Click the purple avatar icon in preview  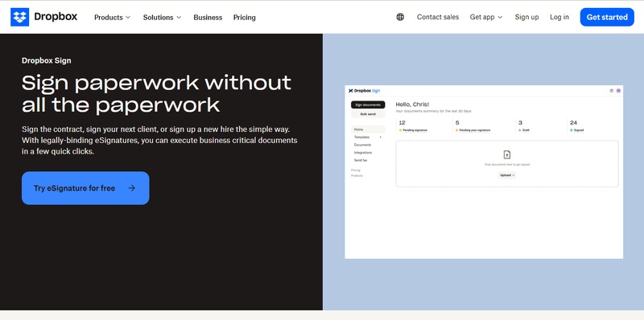[x=618, y=91]
